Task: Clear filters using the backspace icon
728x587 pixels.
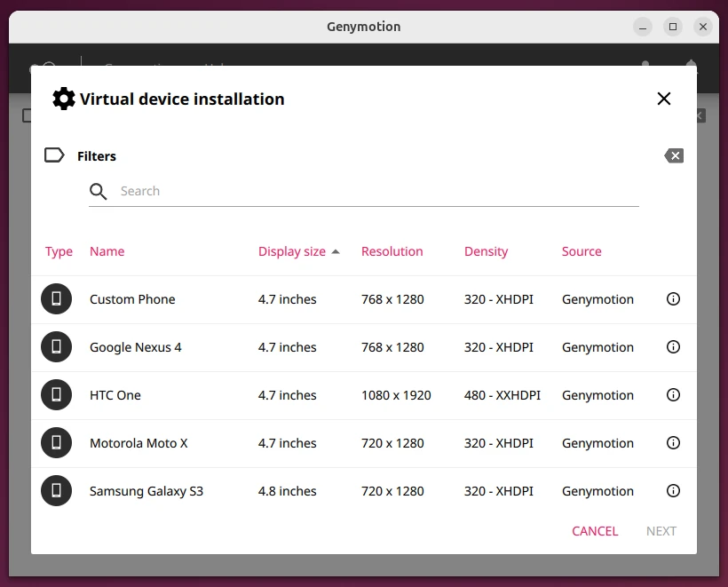Action: [x=674, y=156]
